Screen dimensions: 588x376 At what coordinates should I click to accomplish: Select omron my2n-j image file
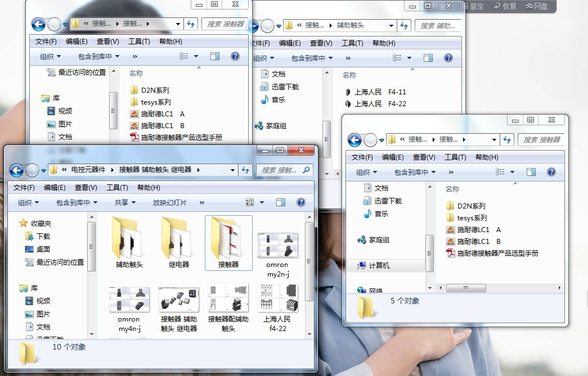[277, 255]
